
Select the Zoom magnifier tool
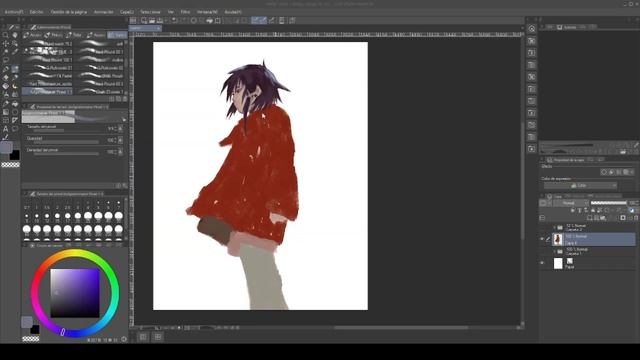click(5, 35)
